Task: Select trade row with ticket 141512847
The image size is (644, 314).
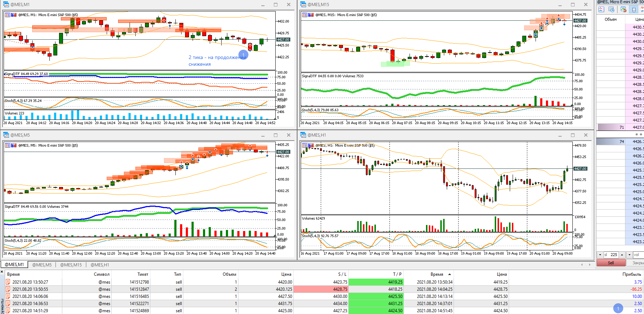Action: click(324, 289)
